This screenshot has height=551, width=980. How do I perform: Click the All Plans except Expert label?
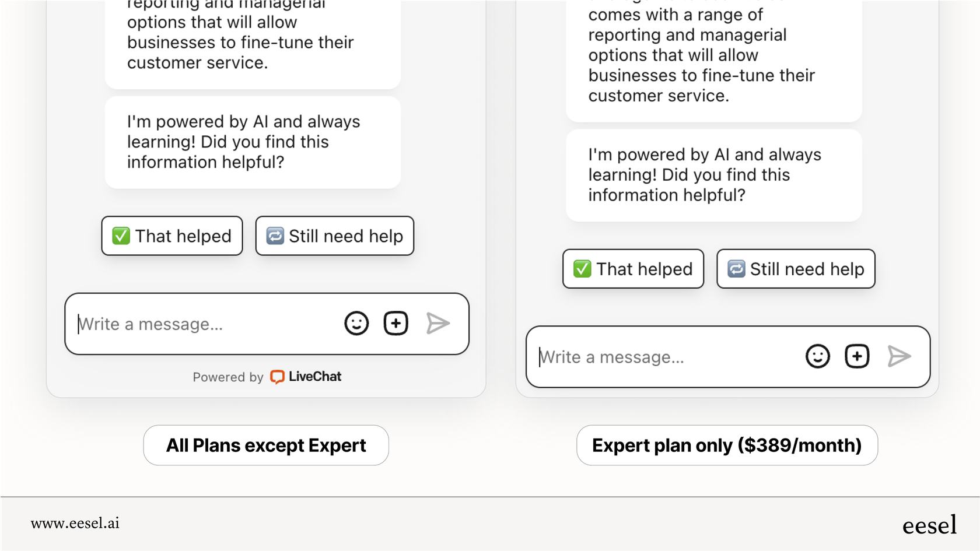[x=265, y=445]
